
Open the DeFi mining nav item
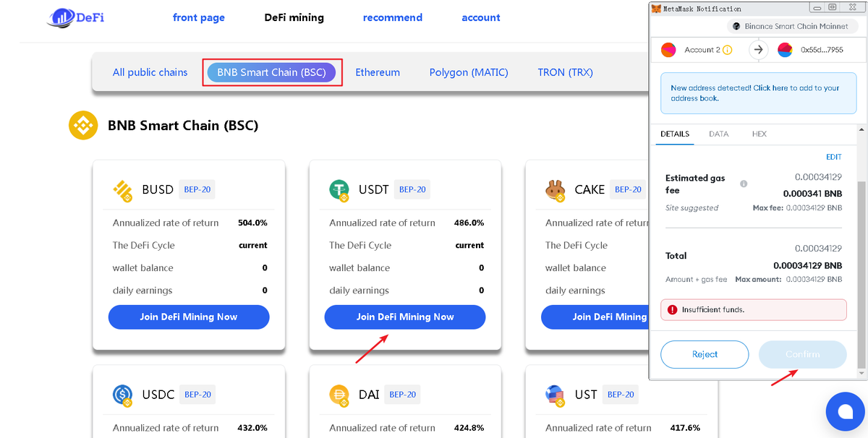click(294, 17)
